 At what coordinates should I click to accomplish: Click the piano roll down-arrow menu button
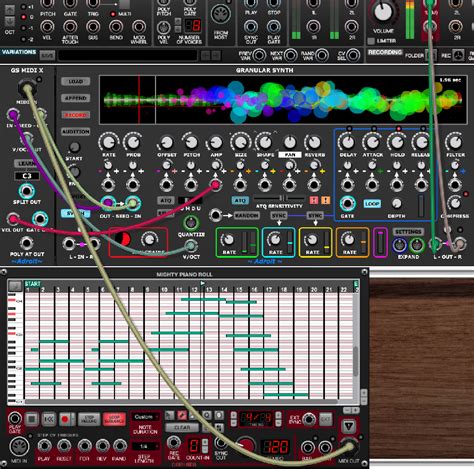click(349, 426)
